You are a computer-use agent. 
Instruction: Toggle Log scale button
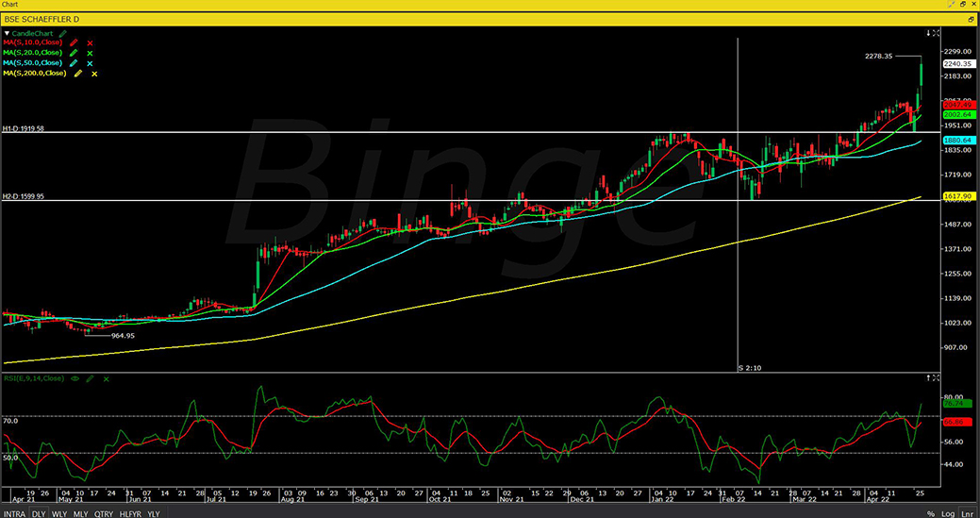pos(950,513)
